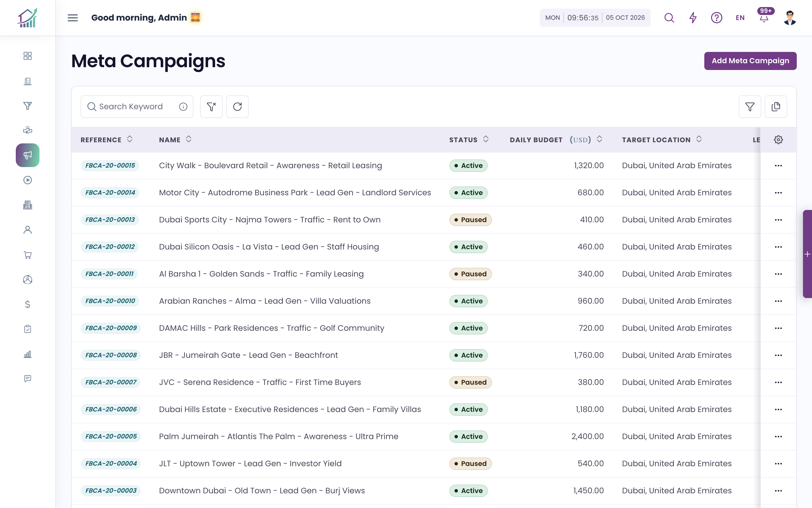This screenshot has width=812, height=508.
Task: Focus the Search Keyword field
Action: (137, 107)
